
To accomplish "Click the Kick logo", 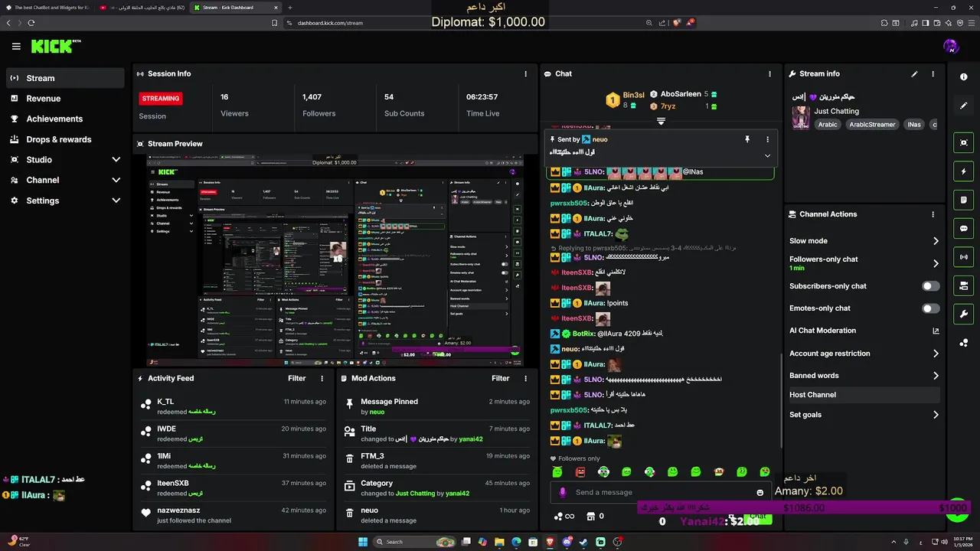I will [x=55, y=47].
